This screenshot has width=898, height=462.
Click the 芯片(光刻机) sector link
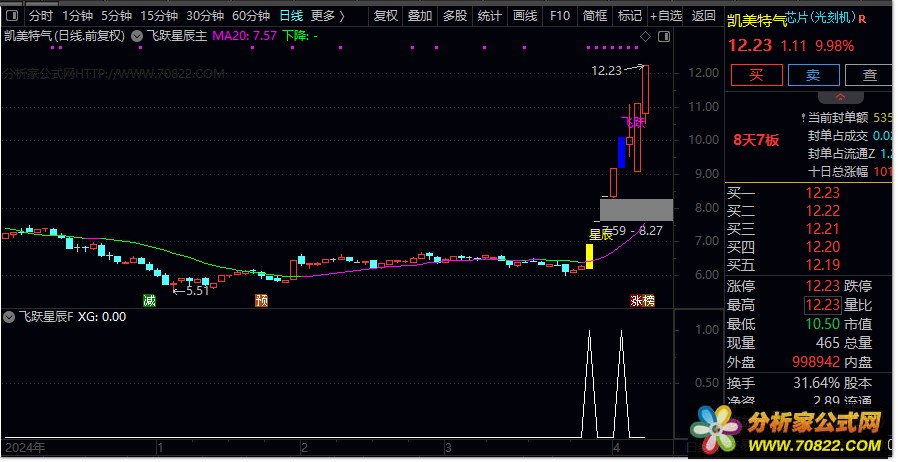tap(820, 18)
